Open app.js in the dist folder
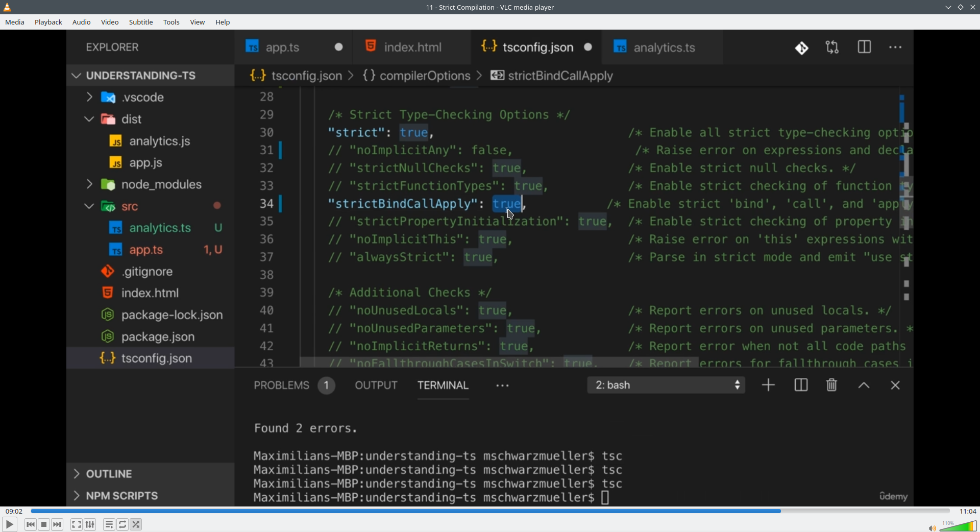Image resolution: width=980 pixels, height=532 pixels. [150, 163]
